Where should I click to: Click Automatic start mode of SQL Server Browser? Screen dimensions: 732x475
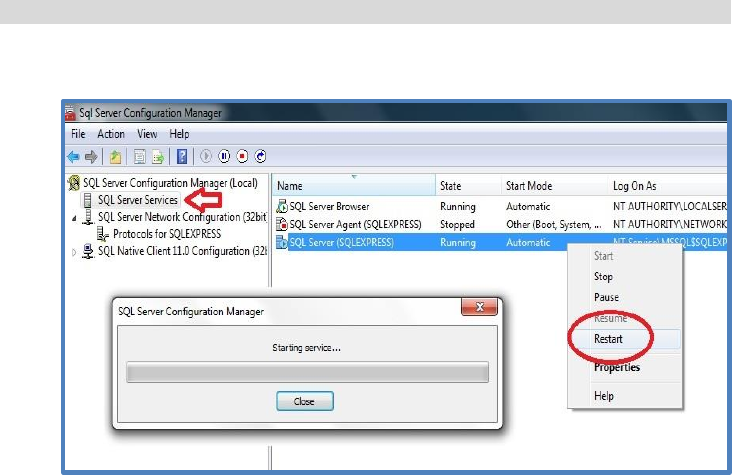[x=528, y=206]
